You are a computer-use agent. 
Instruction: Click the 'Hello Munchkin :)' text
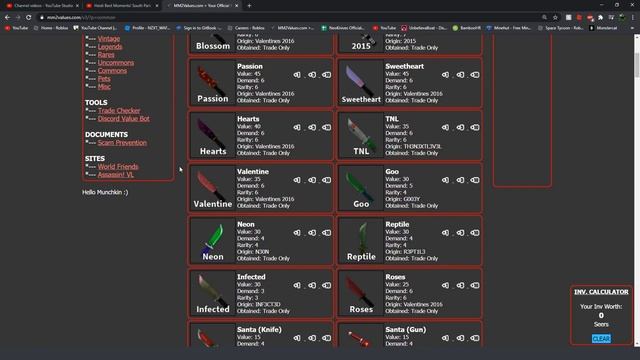pos(105,192)
